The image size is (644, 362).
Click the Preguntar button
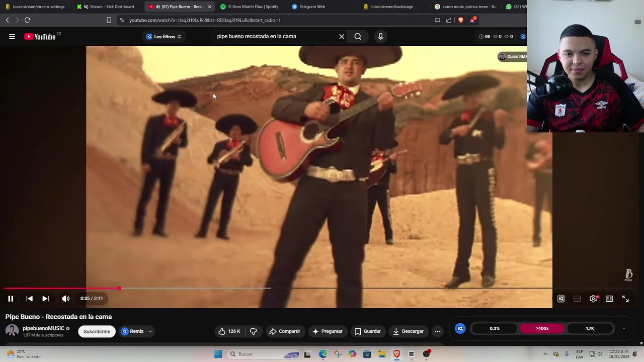[327, 331]
